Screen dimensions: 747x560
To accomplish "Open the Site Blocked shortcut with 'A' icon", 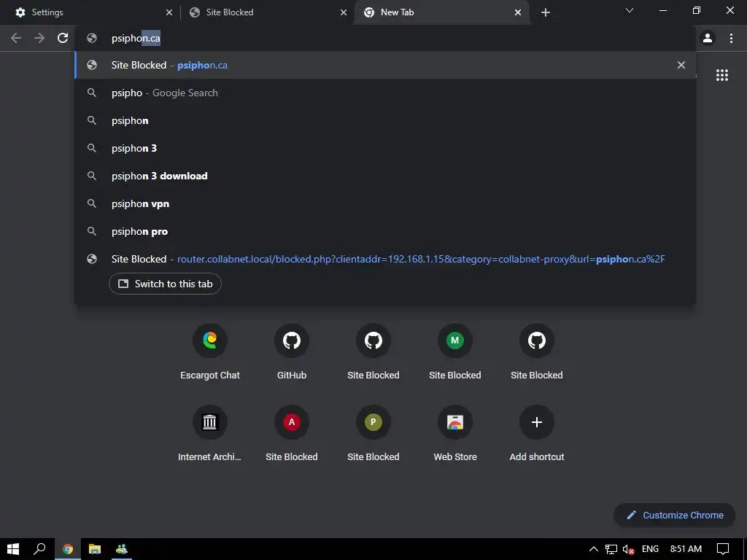I will tap(292, 434).
